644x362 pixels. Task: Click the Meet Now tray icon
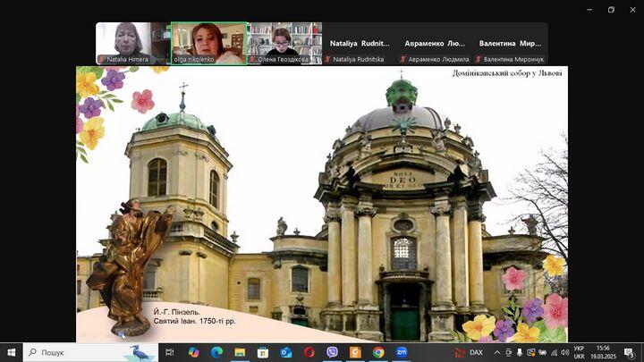(x=508, y=352)
